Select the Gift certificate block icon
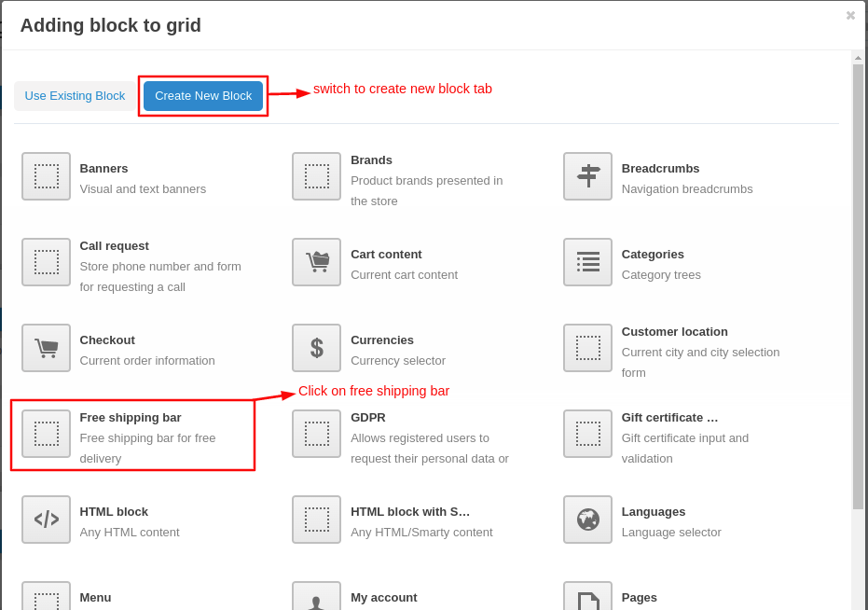 pyautogui.click(x=588, y=434)
